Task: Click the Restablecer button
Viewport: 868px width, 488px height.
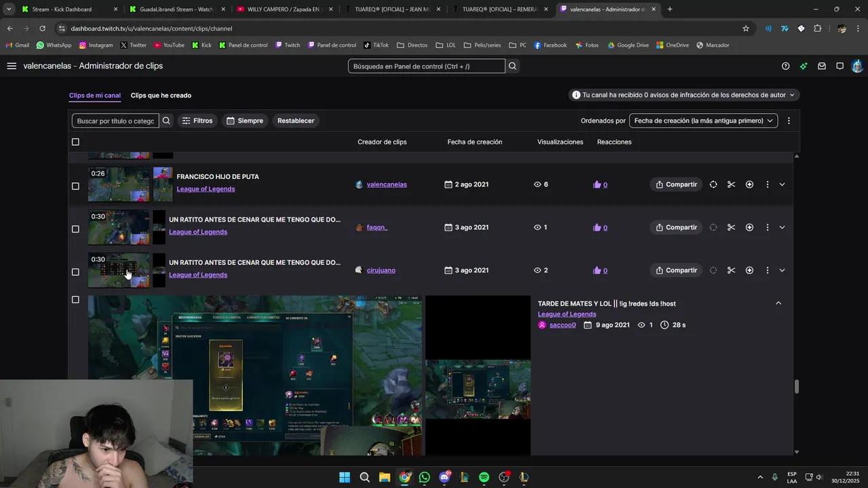Action: click(296, 121)
